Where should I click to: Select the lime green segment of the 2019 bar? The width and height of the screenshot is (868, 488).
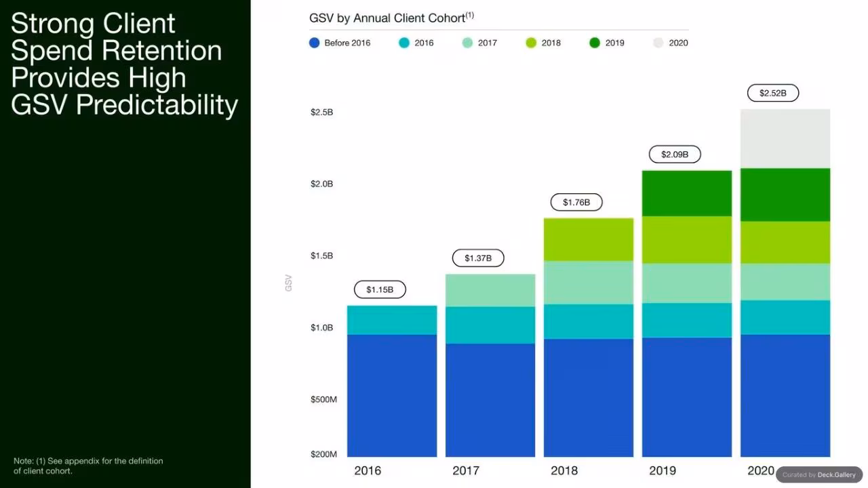[x=687, y=240]
